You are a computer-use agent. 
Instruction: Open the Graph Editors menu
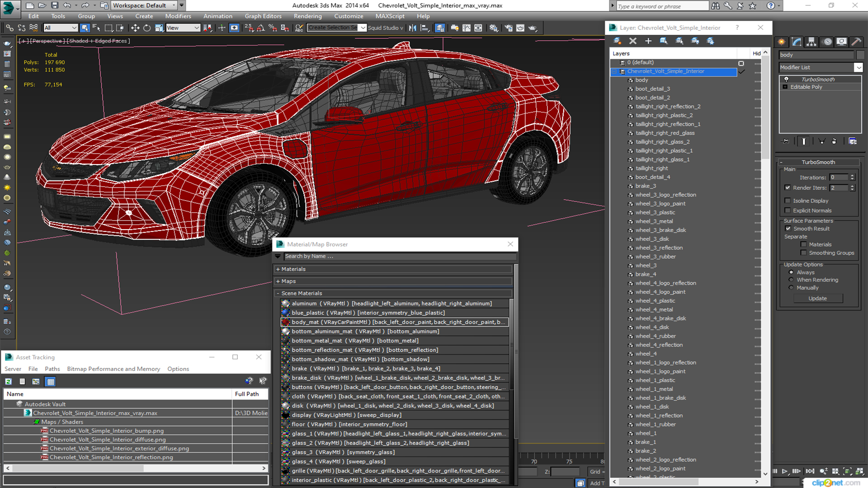tap(263, 16)
